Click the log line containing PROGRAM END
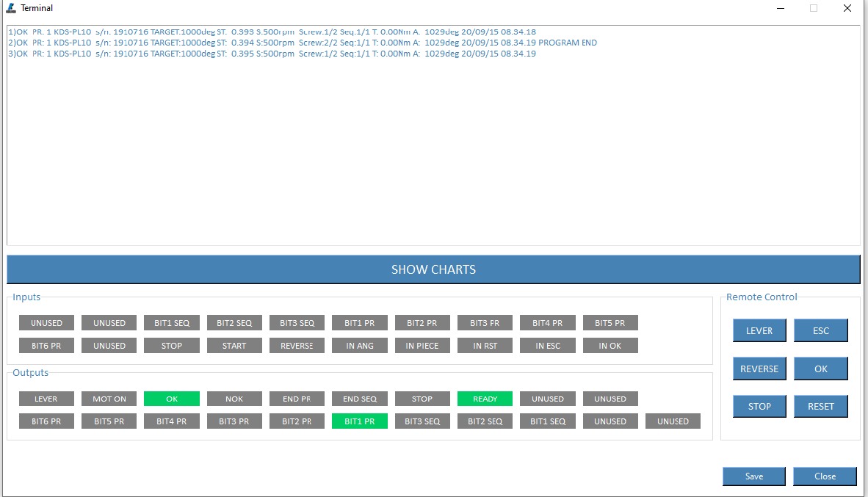 click(302, 43)
